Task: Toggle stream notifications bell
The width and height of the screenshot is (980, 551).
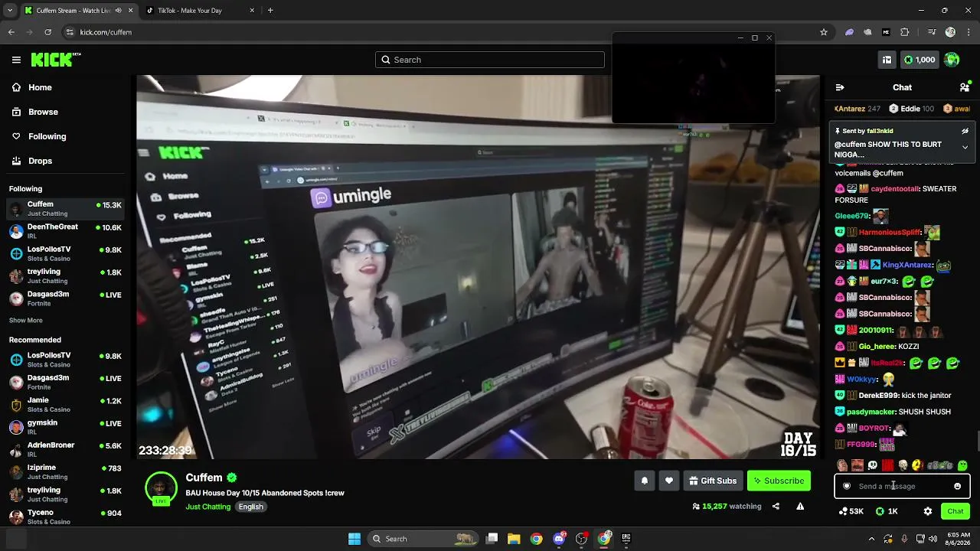Action: coord(644,481)
